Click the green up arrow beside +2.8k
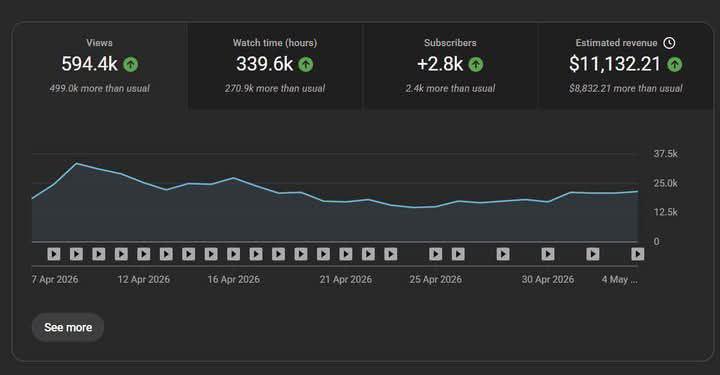The image size is (720, 375). click(x=476, y=64)
